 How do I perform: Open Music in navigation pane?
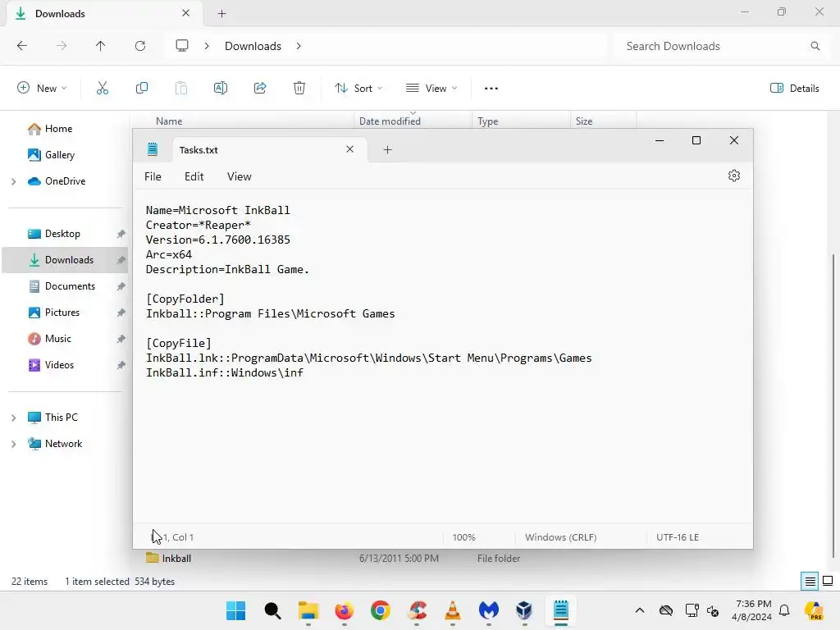(58, 339)
